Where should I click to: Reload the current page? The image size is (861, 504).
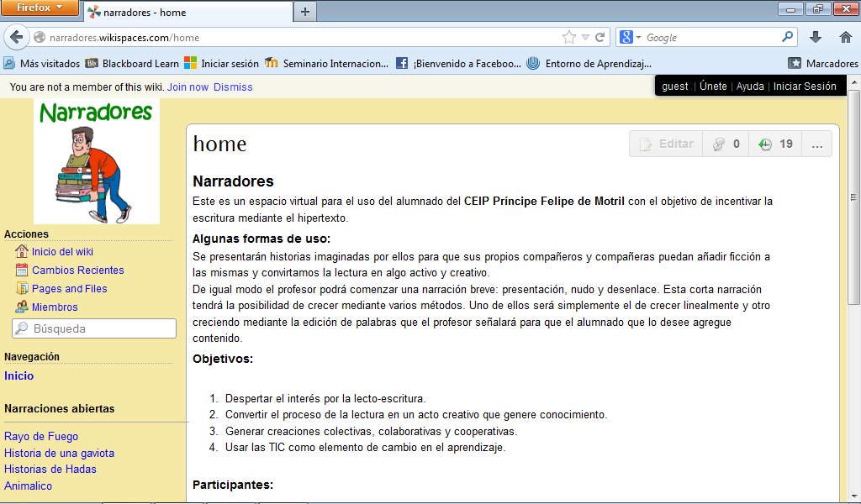tap(600, 37)
